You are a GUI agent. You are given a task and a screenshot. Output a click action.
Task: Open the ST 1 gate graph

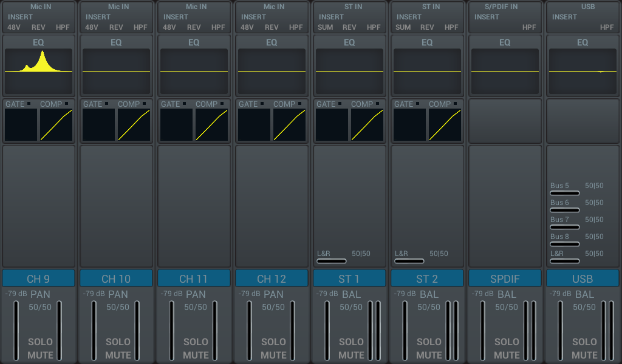coord(332,125)
